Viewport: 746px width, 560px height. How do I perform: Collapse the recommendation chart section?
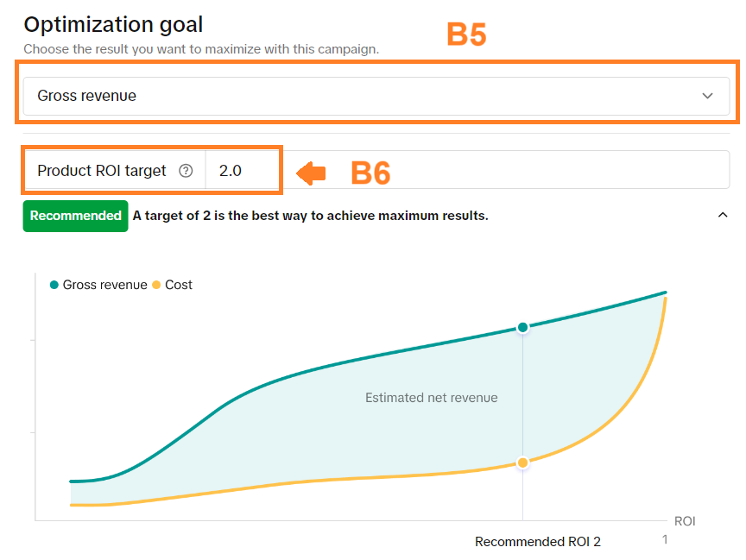(x=723, y=216)
